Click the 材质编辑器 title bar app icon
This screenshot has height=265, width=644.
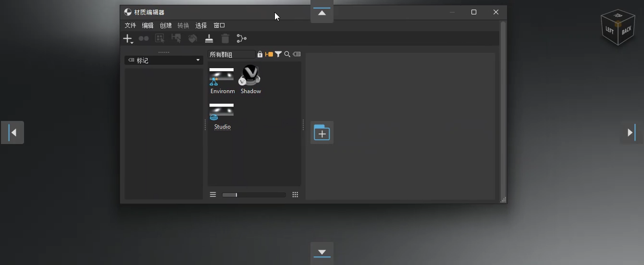(x=128, y=12)
